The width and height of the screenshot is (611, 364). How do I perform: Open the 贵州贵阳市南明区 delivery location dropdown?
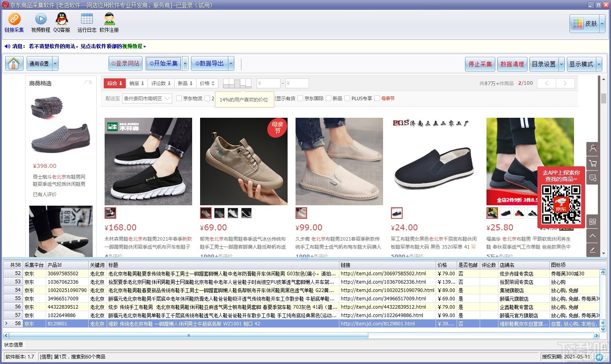point(147,98)
